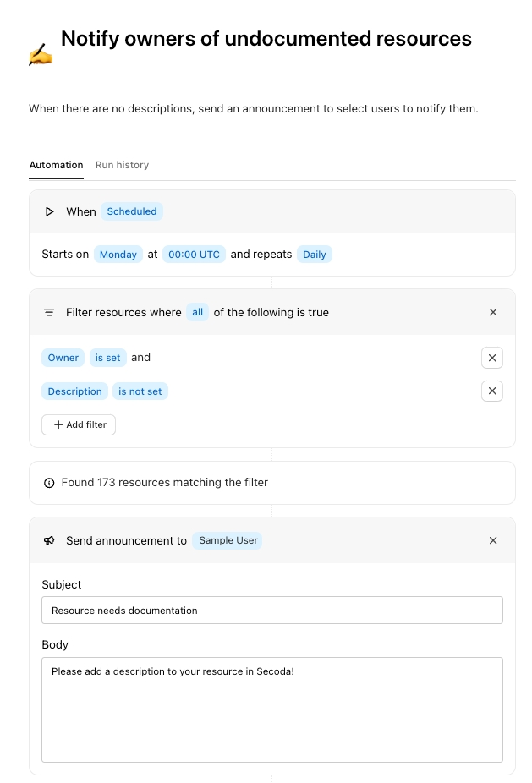Screen dimensions: 532x783
Task: Change the Monday start day
Action: pos(118,255)
